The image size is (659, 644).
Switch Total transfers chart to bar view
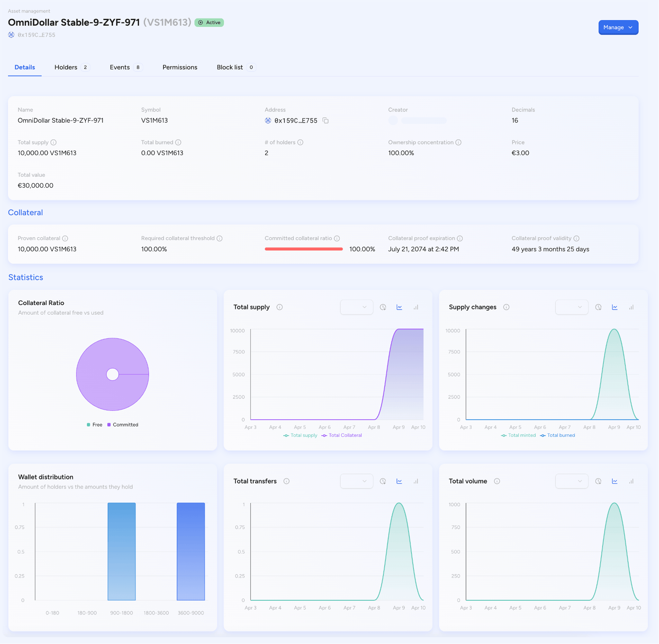(416, 481)
